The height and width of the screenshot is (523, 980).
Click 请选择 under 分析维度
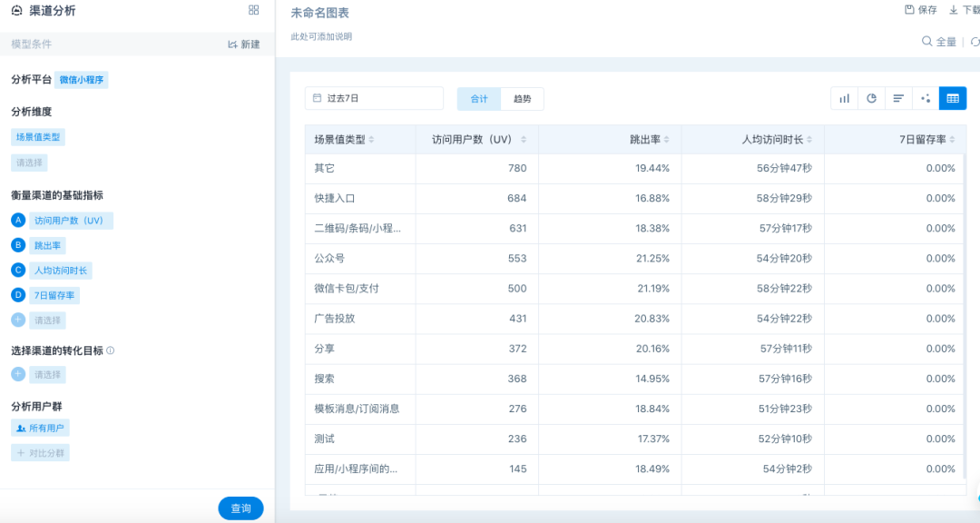[29, 163]
